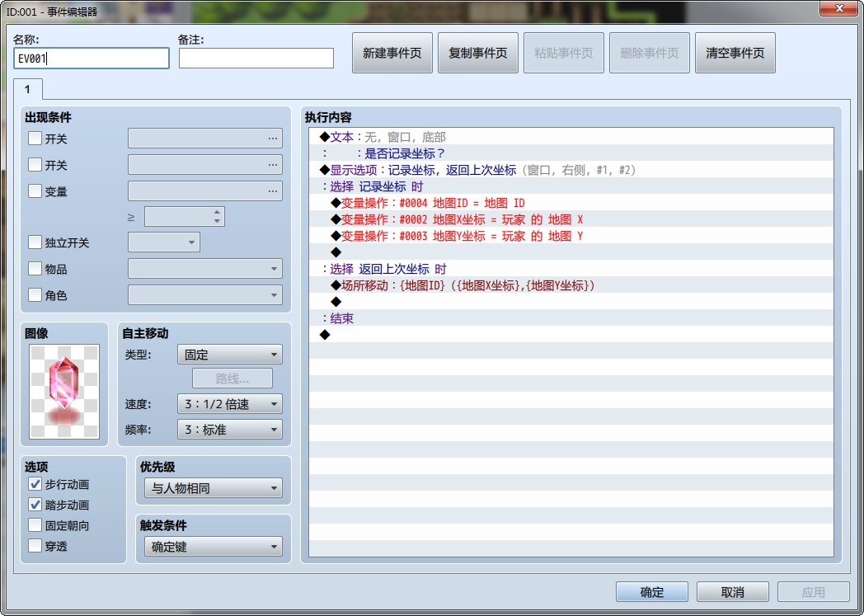This screenshot has width=864, height=616.
Task: Turn off the 踏步动画 option
Action: [x=35, y=505]
